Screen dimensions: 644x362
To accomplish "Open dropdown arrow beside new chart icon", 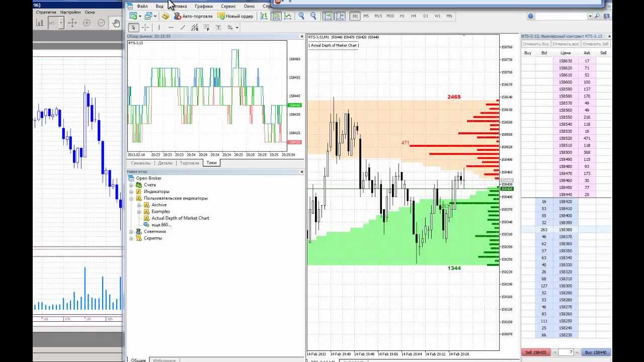I will coord(140,16).
